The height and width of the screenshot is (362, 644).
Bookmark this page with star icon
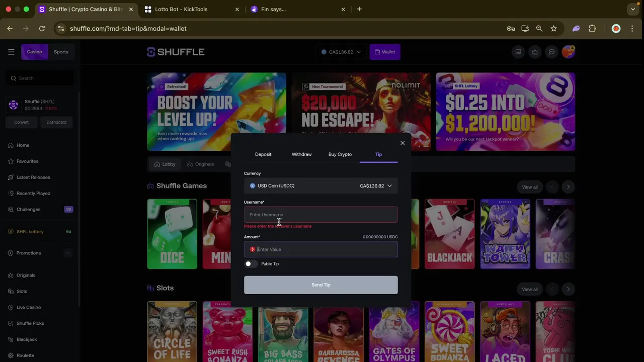(x=553, y=29)
